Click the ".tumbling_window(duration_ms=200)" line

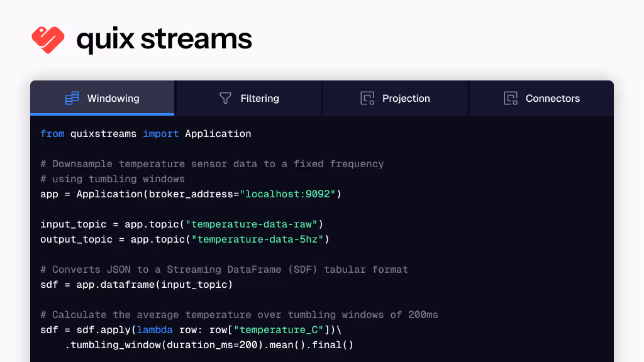pos(209,345)
